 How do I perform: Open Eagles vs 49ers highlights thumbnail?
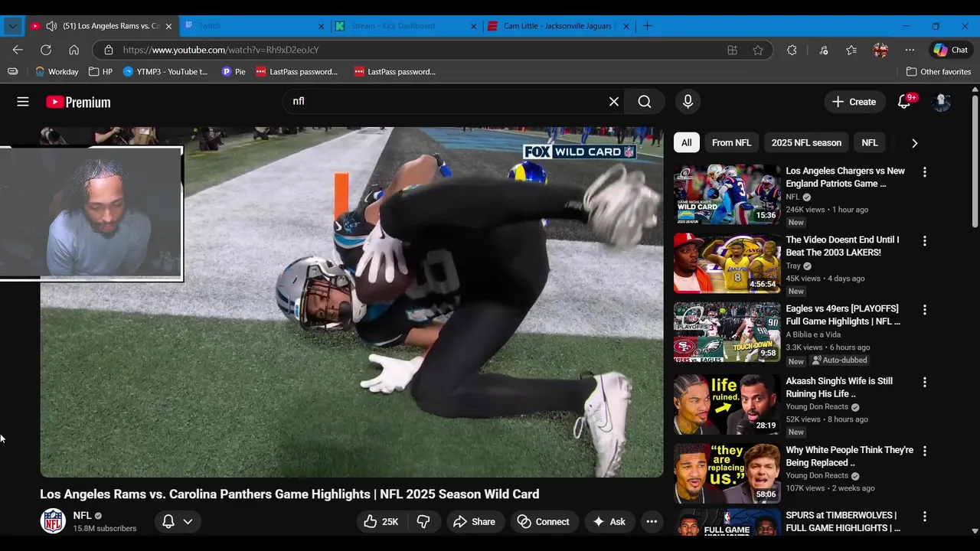[727, 332]
